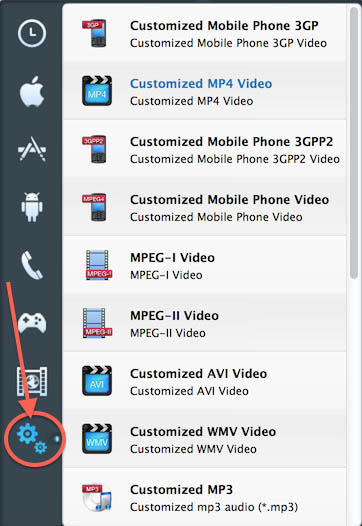
Task: Open the App Store applications category icon
Action: (x=32, y=149)
